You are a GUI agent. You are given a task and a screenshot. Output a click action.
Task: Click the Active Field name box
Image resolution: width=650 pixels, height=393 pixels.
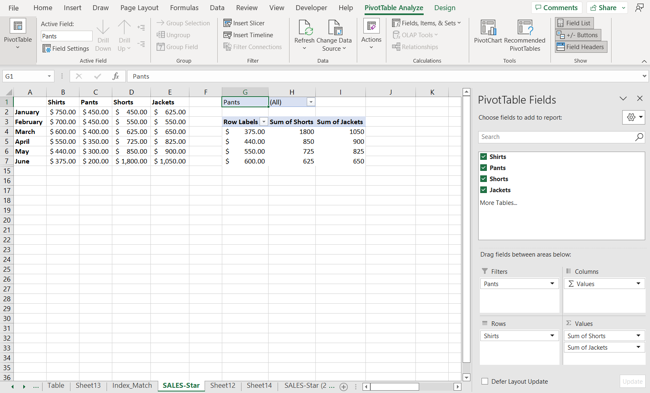point(66,36)
